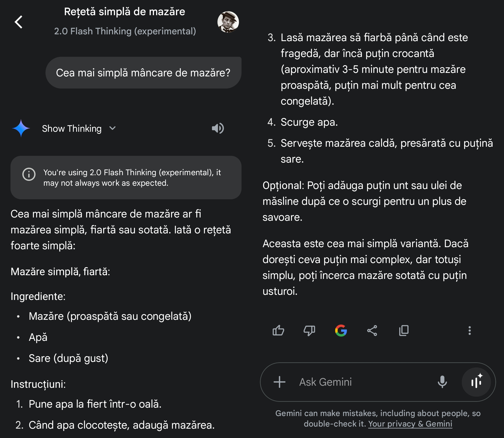The width and height of the screenshot is (504, 438).
Task: Double-check response with Google icon
Action: 341,331
